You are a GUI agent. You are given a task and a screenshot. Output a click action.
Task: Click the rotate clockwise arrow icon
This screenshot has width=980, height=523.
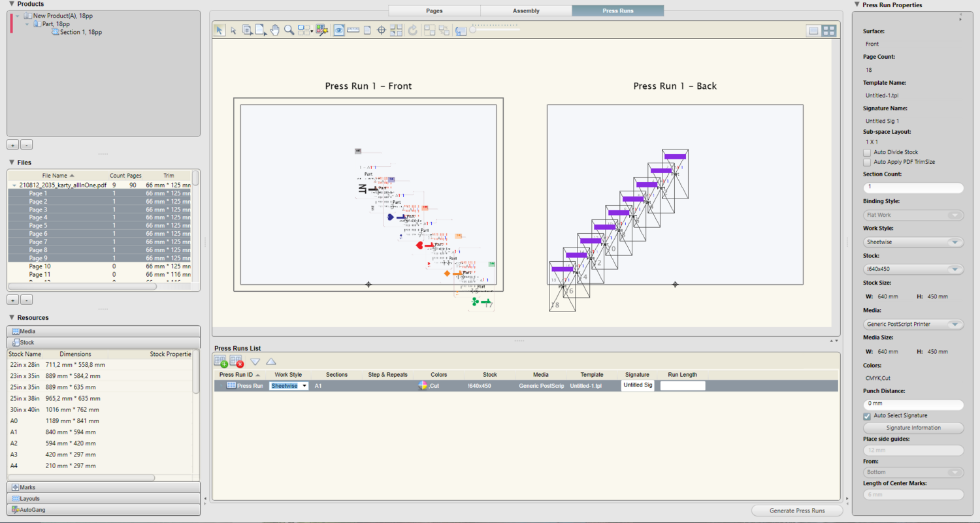point(413,30)
